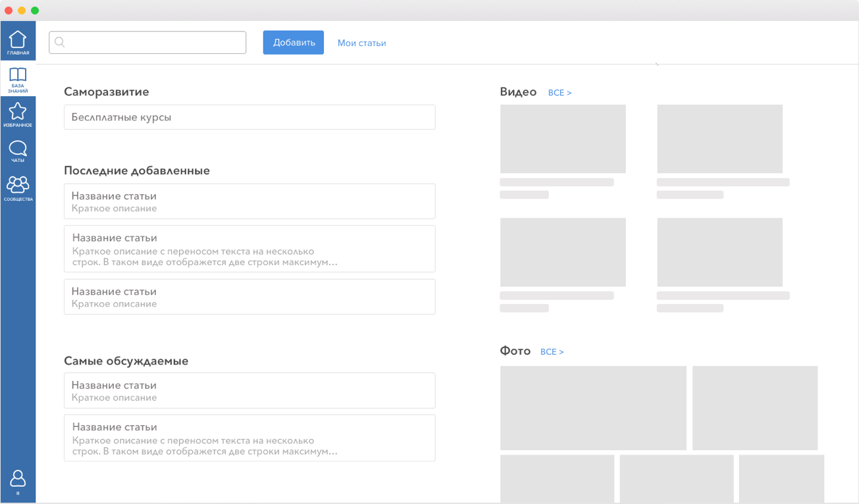Maximize the window with the green button
Image resolution: width=859 pixels, height=504 pixels.
point(35,11)
